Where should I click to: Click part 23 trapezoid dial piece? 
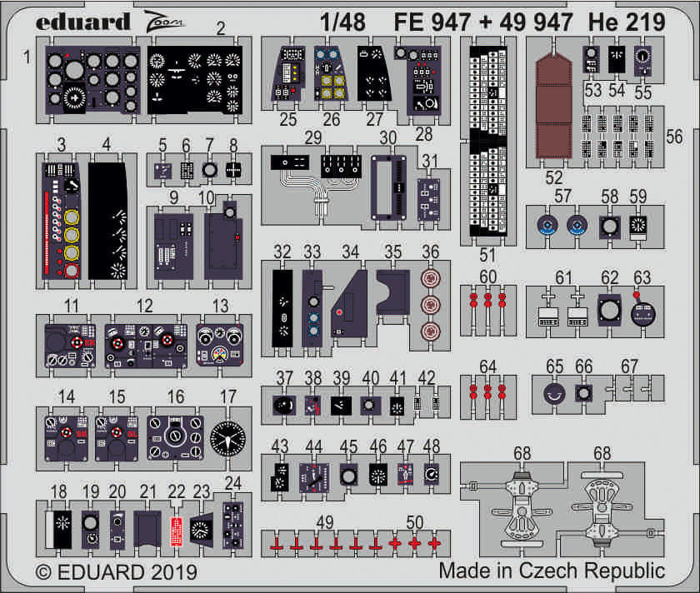click(x=202, y=528)
